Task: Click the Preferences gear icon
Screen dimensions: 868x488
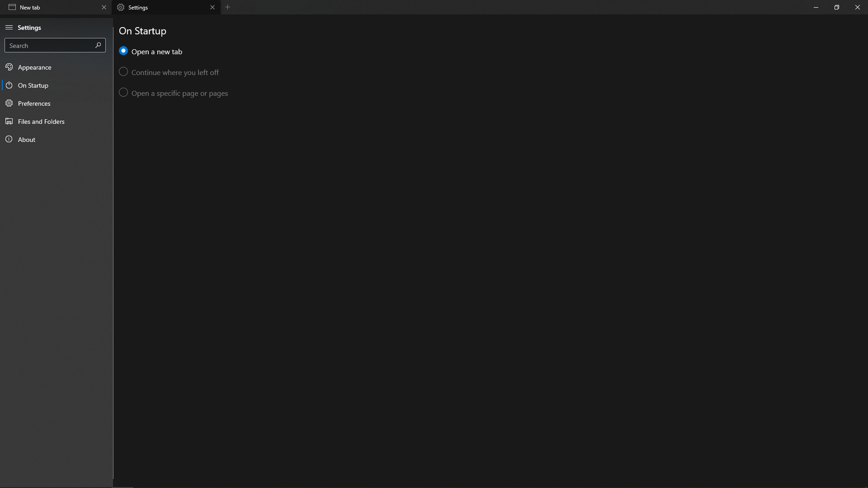Action: 9,103
